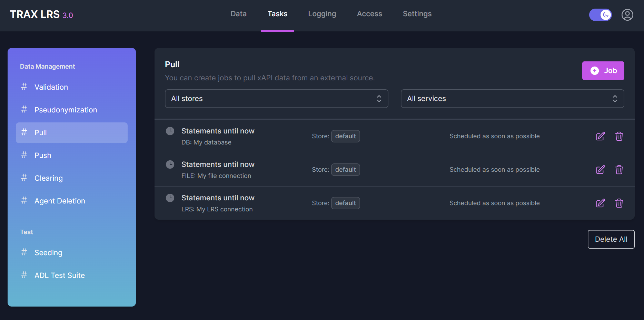
Task: Edit the DB: My database pull job
Action: pos(600,136)
